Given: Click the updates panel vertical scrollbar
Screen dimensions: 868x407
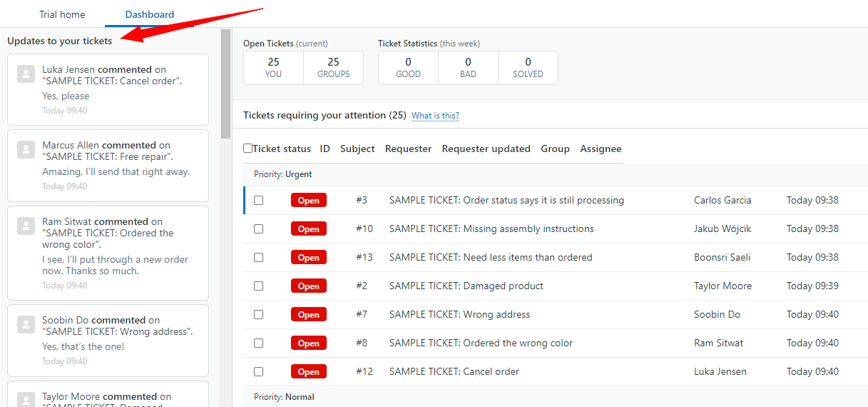Looking at the screenshot, I should [x=225, y=84].
